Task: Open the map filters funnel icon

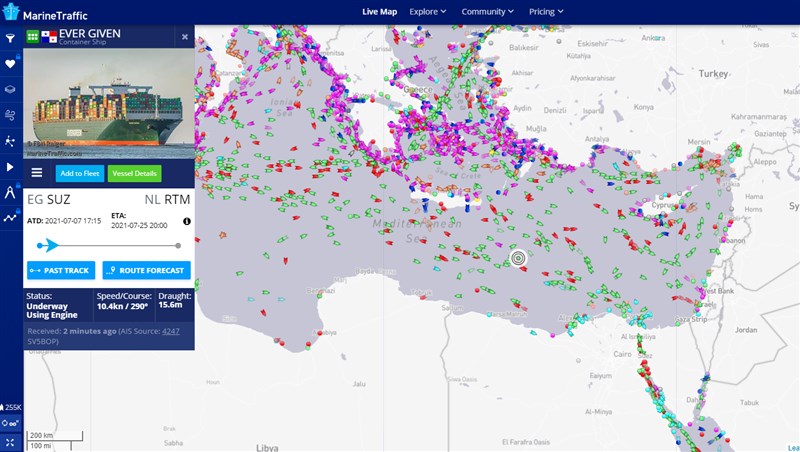Action: [x=10, y=38]
